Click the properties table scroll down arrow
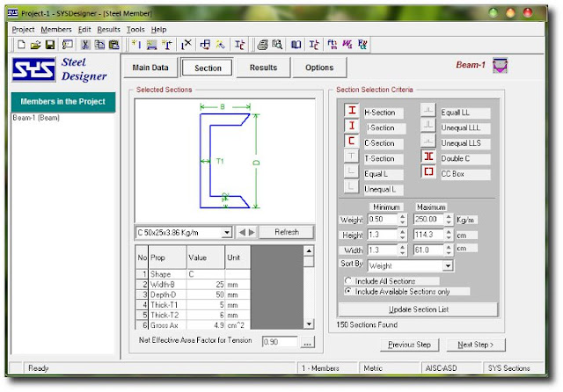Viewport: 563px width, 392px height. tap(309, 324)
